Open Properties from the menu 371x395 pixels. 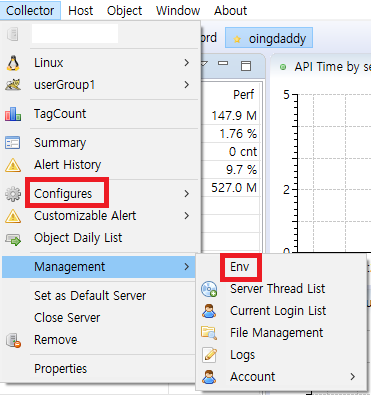point(100,369)
